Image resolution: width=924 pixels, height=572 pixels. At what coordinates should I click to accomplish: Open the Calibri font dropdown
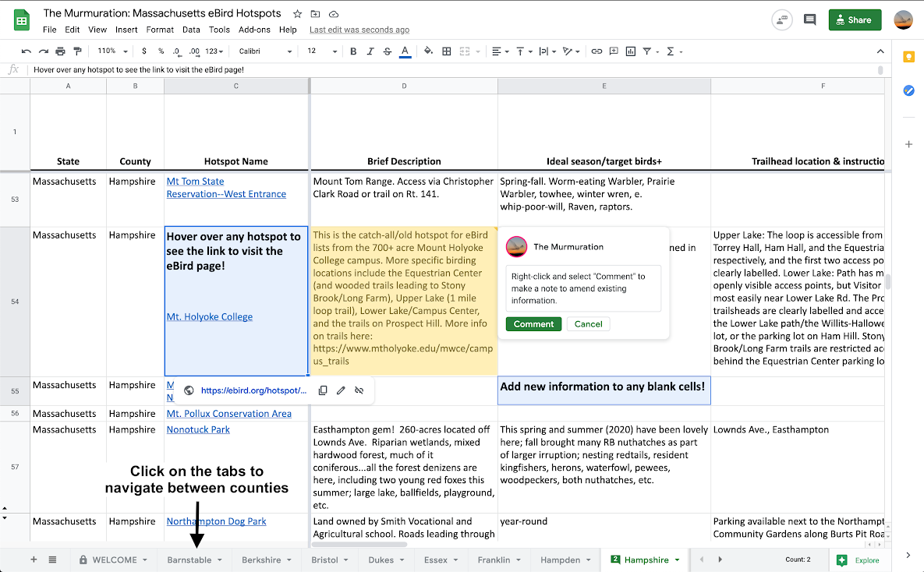pyautogui.click(x=264, y=51)
